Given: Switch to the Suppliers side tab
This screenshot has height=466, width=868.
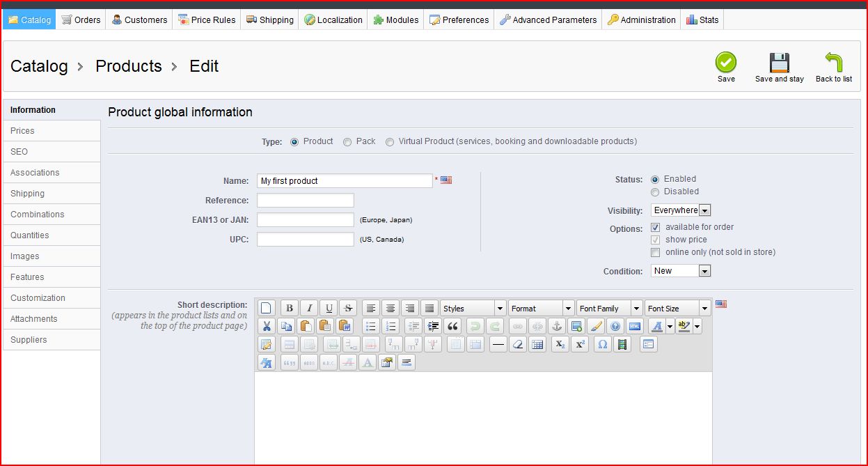Looking at the screenshot, I should tap(52, 340).
